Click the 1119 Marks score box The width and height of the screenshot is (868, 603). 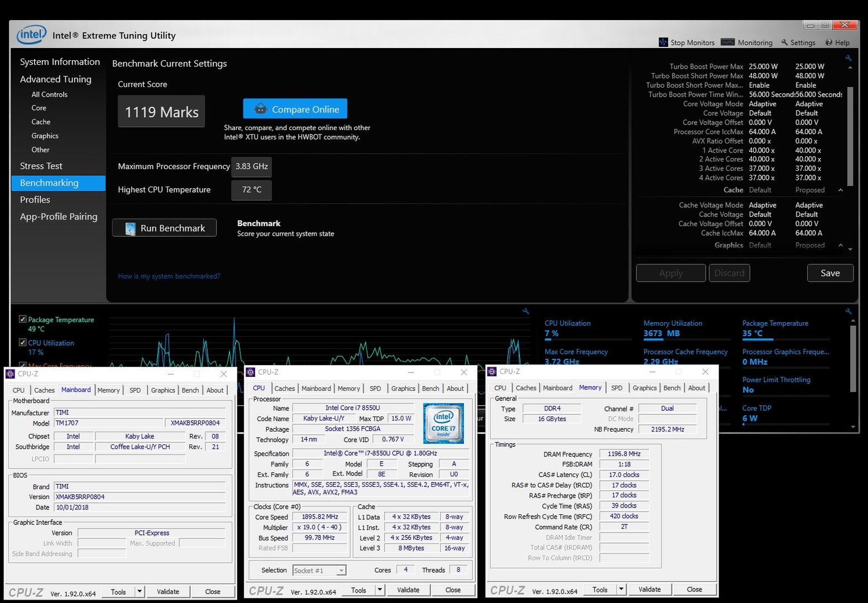coord(161,112)
